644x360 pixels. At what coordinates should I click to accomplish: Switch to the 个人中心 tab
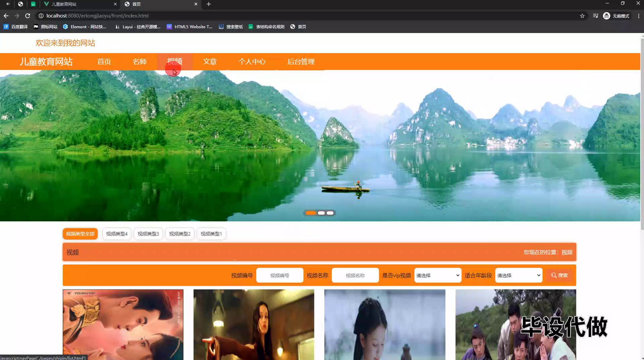(252, 61)
